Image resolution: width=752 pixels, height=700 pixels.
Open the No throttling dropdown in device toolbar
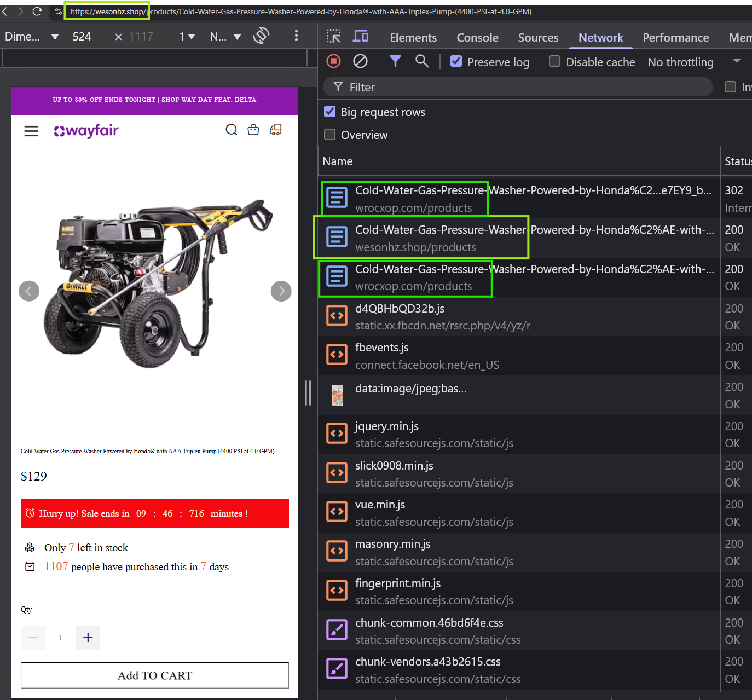(225, 37)
